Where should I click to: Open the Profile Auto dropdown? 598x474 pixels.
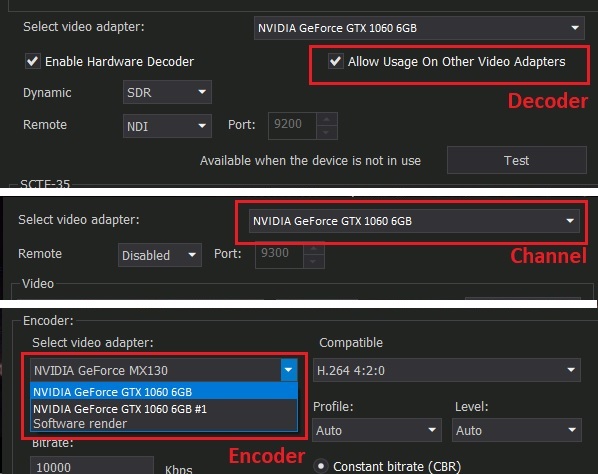tap(377, 430)
